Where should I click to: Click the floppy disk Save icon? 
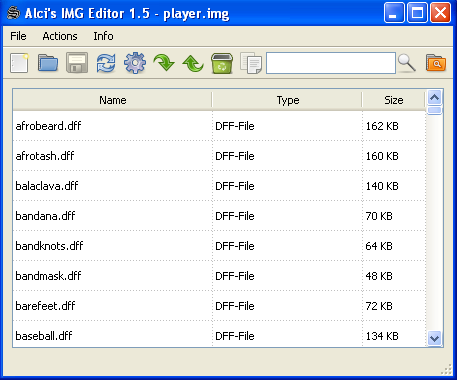point(77,63)
